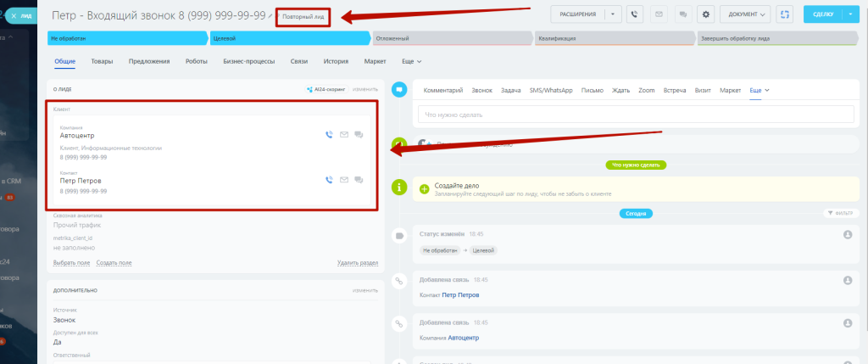Expand the Еще menu in timeline actions
This screenshot has height=364, width=868.
754,90
